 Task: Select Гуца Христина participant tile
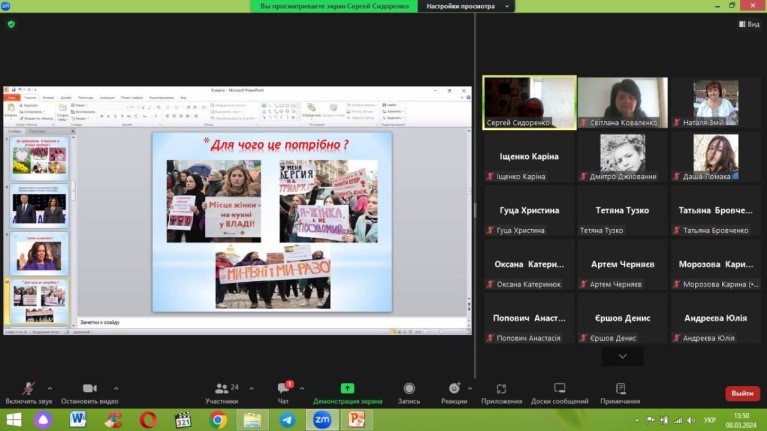click(x=529, y=210)
